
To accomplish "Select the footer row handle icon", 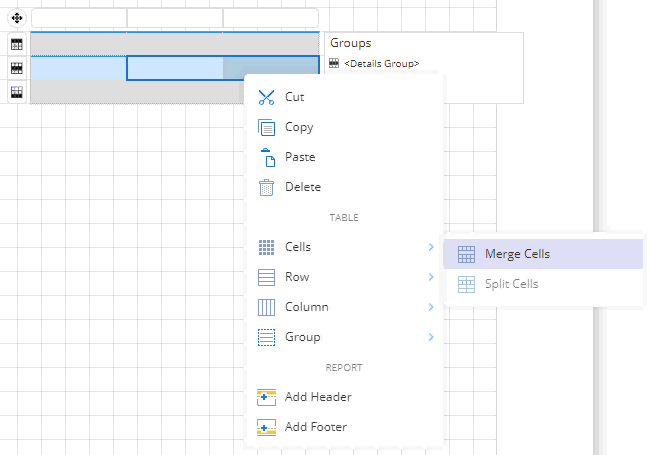I will coord(17,92).
